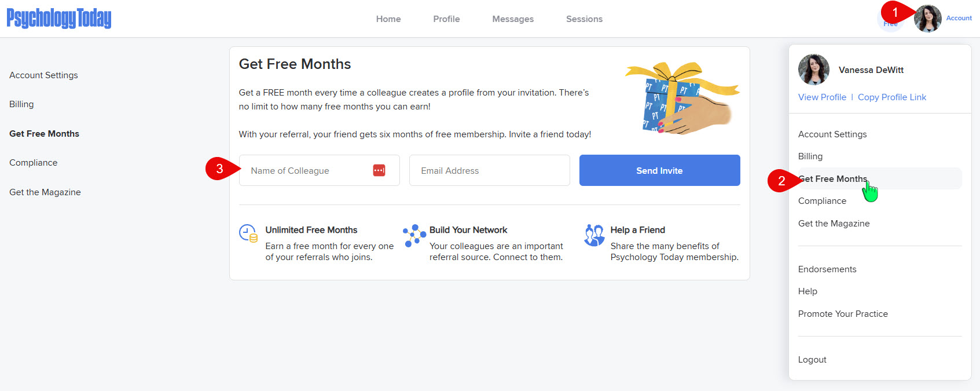
Task: Choose Compliance in account dropdown
Action: pyautogui.click(x=822, y=201)
